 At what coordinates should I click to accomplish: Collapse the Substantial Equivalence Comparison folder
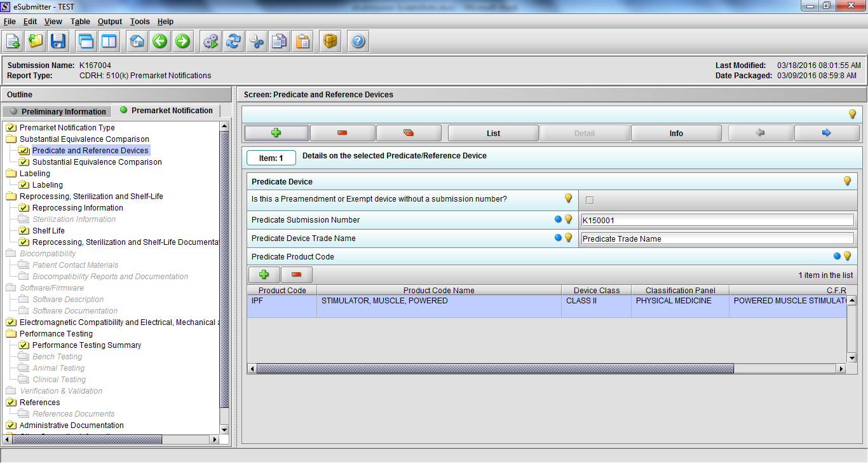click(x=11, y=139)
